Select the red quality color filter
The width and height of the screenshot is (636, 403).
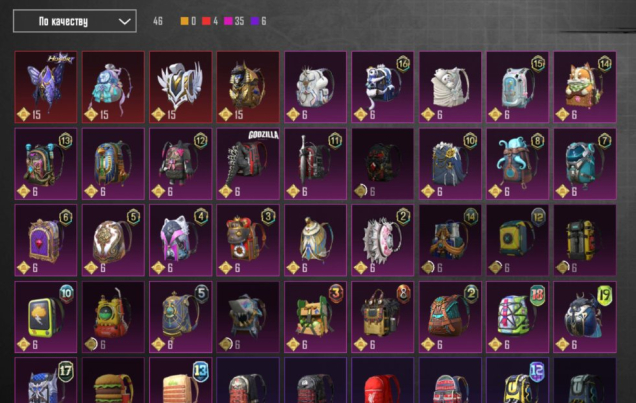(206, 21)
